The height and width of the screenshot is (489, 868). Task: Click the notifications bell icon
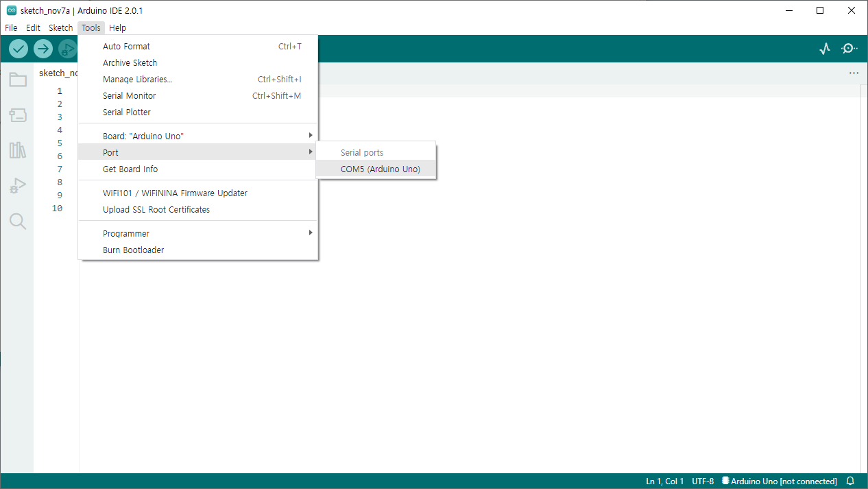coord(851,481)
